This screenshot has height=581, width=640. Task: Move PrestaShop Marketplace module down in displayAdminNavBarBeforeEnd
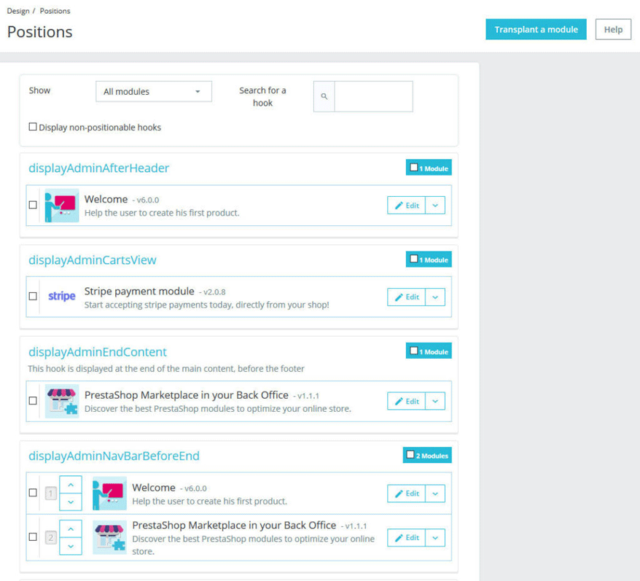tap(70, 546)
